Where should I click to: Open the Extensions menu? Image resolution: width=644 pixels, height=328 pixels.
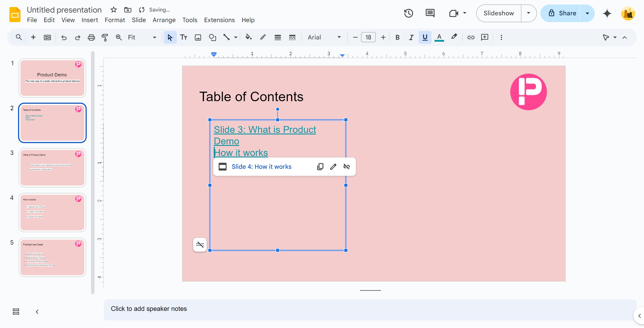(219, 20)
